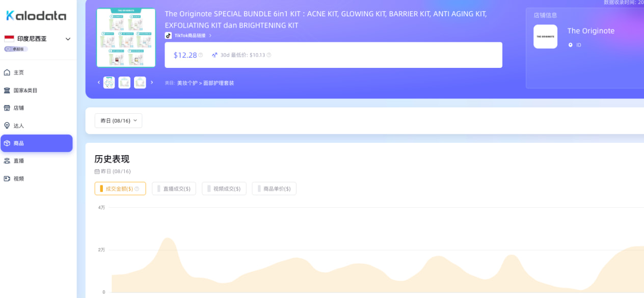644x298 pixels.
Task: Click the Indonesia flag icon
Action: point(9,39)
